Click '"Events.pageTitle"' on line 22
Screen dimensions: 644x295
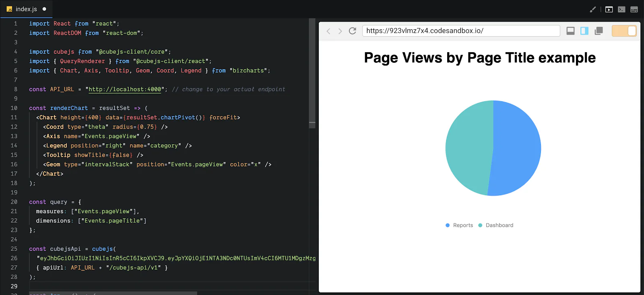112,221
